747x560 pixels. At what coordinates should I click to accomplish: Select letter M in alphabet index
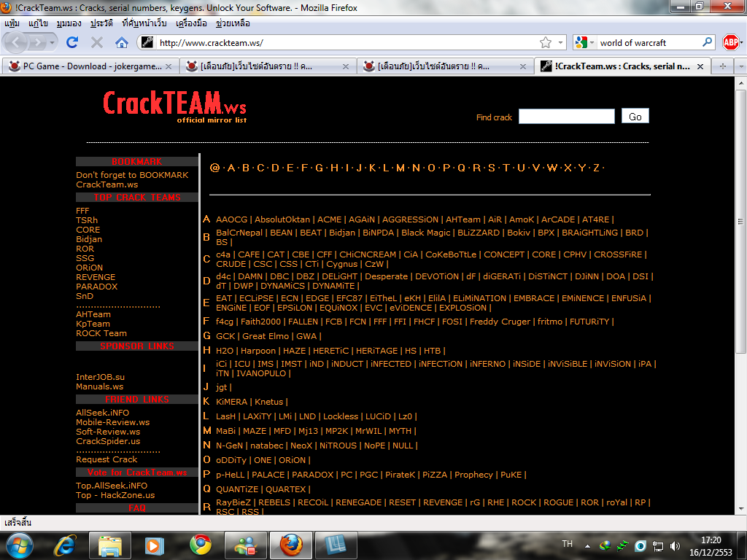click(400, 168)
